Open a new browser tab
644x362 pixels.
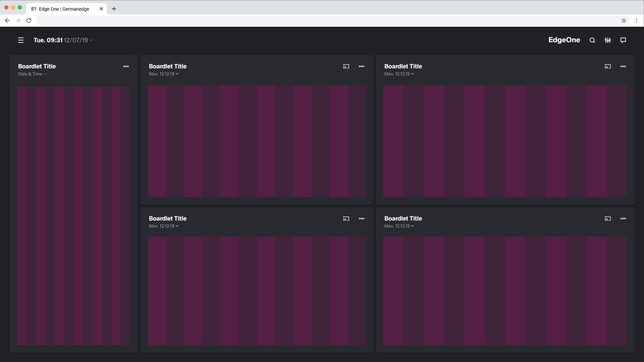[114, 9]
